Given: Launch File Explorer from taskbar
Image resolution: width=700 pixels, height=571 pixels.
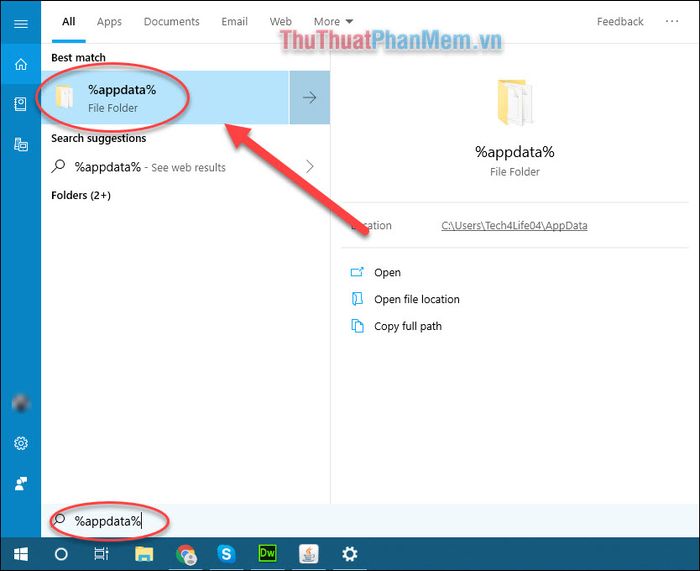Looking at the screenshot, I should [x=144, y=554].
